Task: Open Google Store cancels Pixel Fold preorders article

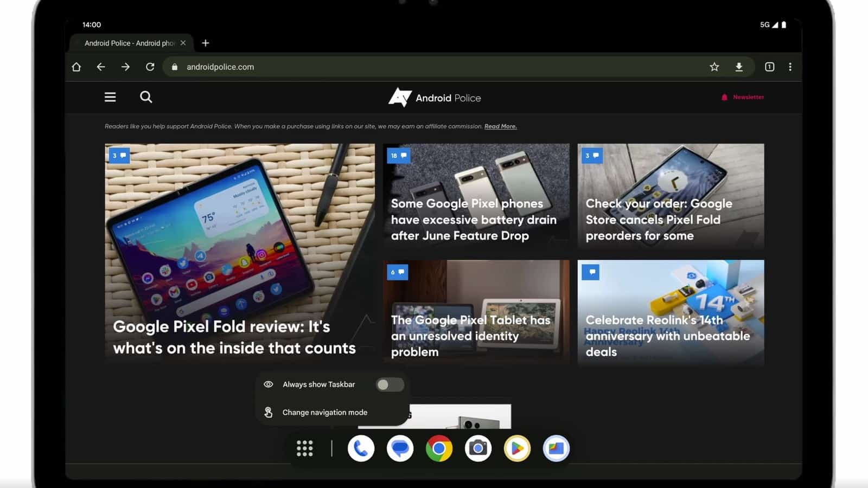Action: (x=671, y=196)
